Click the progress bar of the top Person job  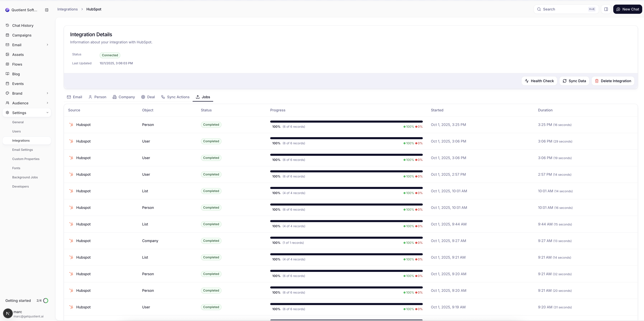[346, 122]
